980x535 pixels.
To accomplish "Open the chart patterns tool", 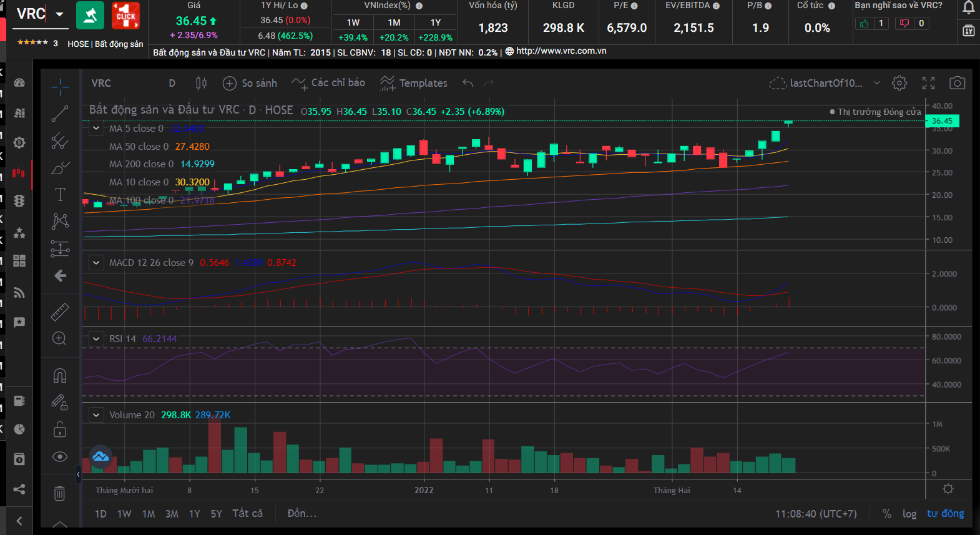I will [x=60, y=222].
